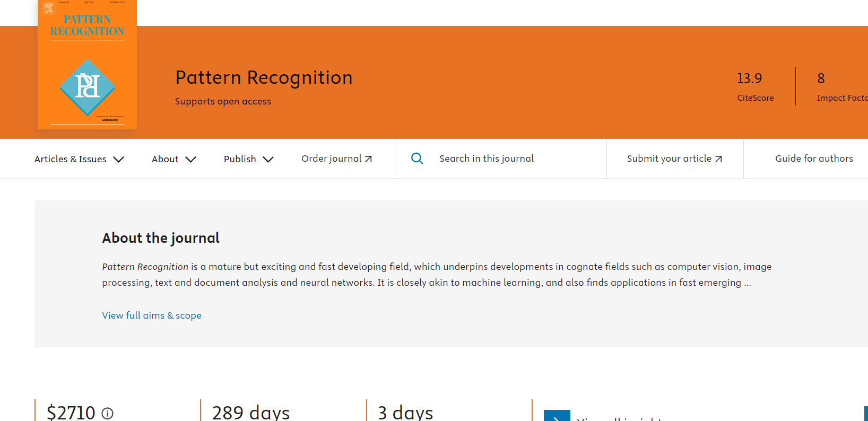Click the About the journal heading

click(x=161, y=238)
